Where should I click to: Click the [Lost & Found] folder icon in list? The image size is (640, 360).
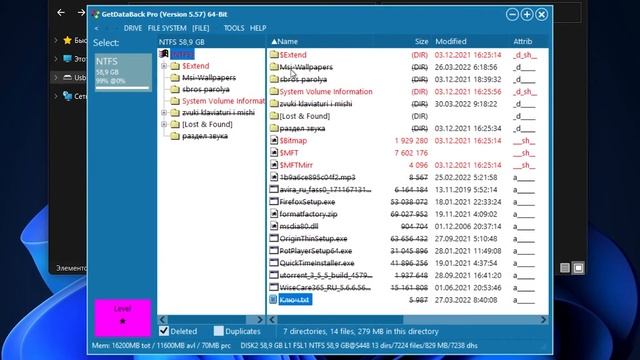pos(274,116)
